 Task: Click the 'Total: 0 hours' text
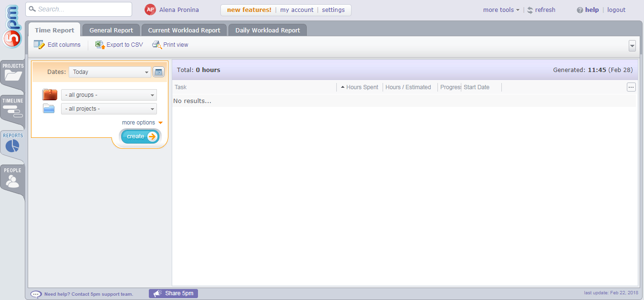[198, 70]
